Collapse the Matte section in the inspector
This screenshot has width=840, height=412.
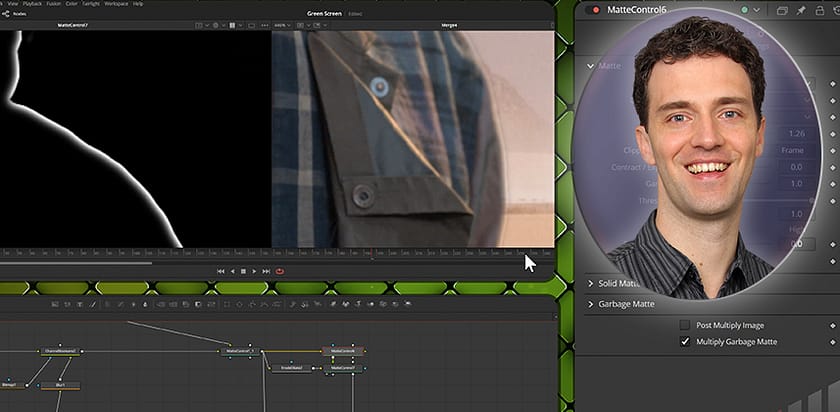(590, 66)
